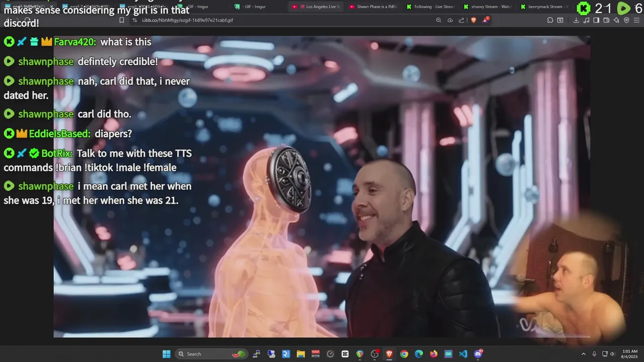Open Google Chrome taskbar icon
The width and height of the screenshot is (644, 362).
[x=404, y=354]
